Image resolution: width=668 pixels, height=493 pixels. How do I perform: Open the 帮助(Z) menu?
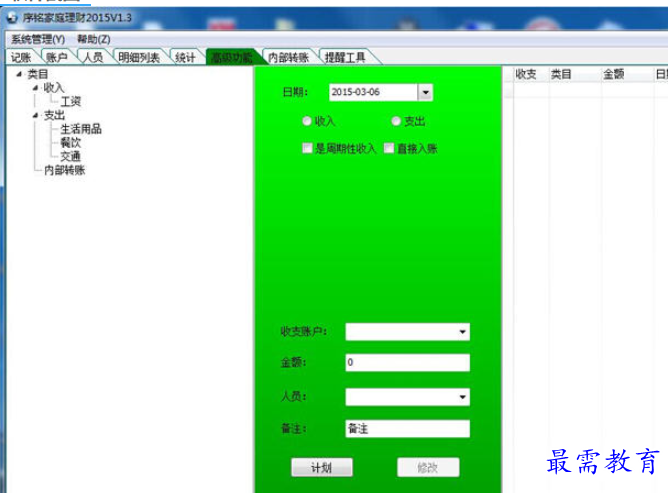point(94,39)
